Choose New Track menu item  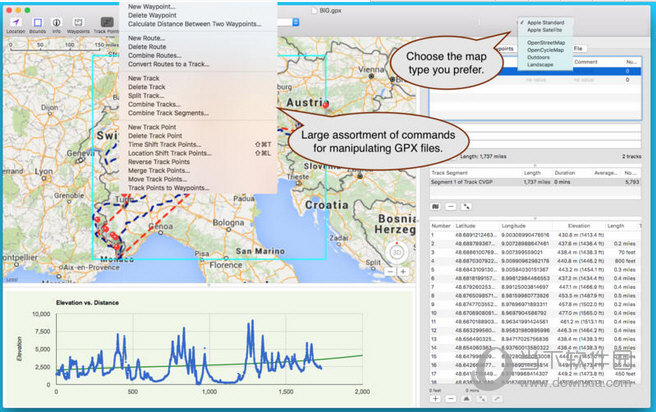tap(144, 78)
